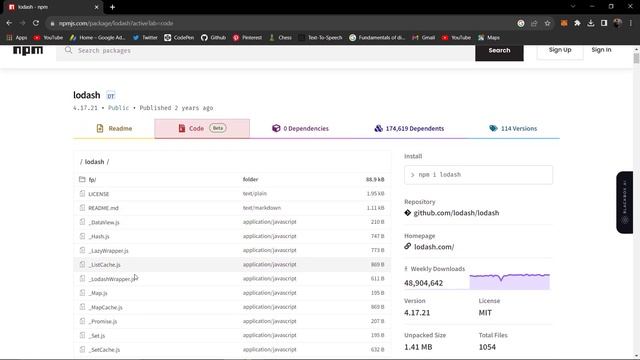This screenshot has height=360, width=640.
Task: Click the git repository diamond icon
Action: point(407,213)
